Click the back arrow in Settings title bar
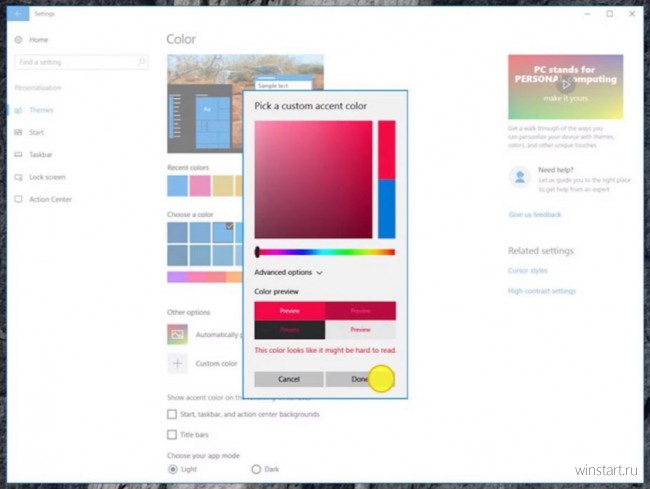This screenshot has width=650, height=489. click(x=20, y=15)
